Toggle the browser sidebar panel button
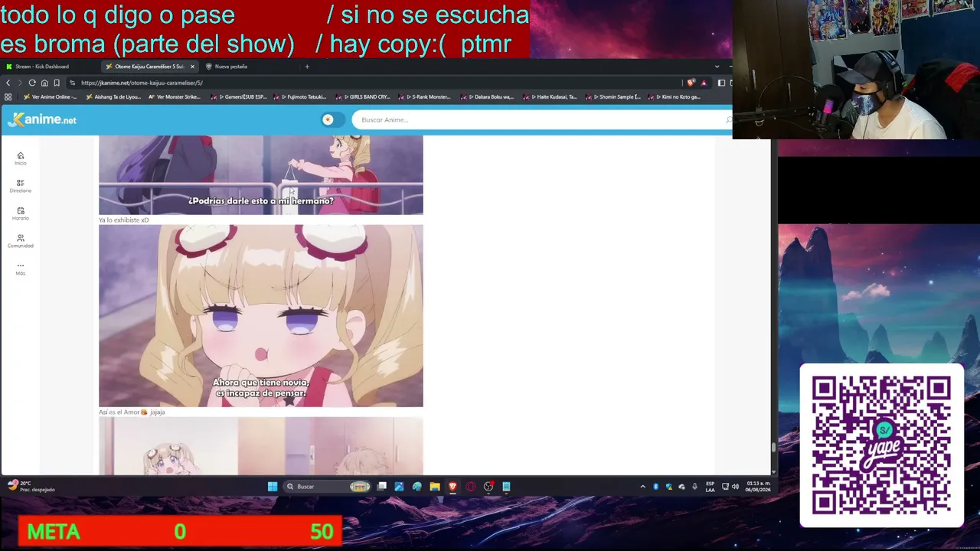This screenshot has width=980, height=551. pyautogui.click(x=721, y=83)
